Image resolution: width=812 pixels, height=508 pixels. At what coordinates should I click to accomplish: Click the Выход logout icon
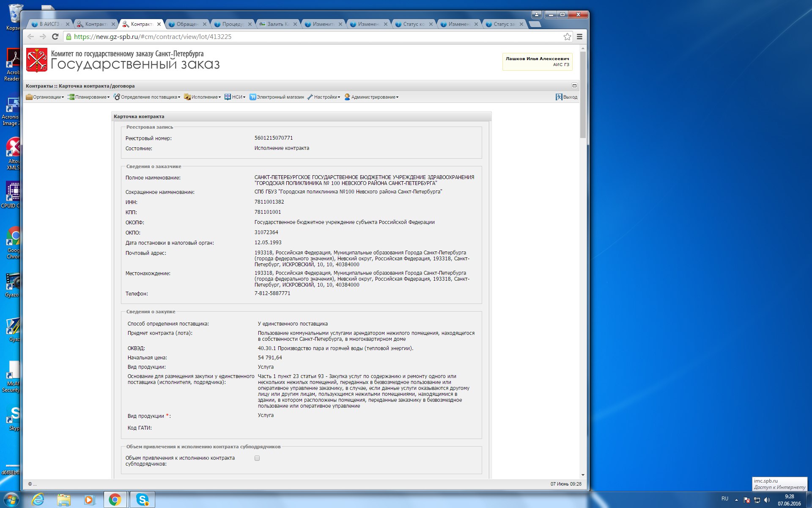coord(559,97)
